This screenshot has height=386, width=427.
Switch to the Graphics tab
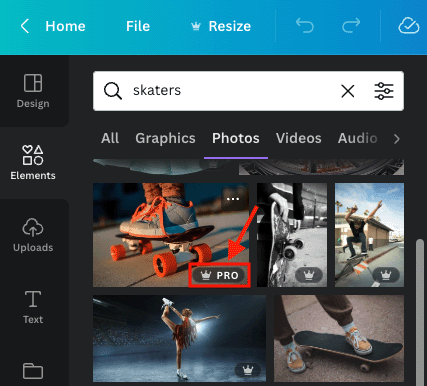[x=165, y=138]
